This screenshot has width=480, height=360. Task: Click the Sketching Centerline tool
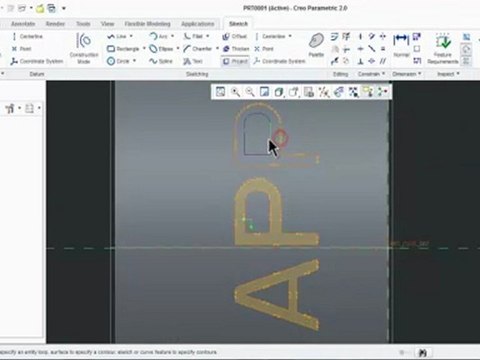pyautogui.click(x=272, y=36)
